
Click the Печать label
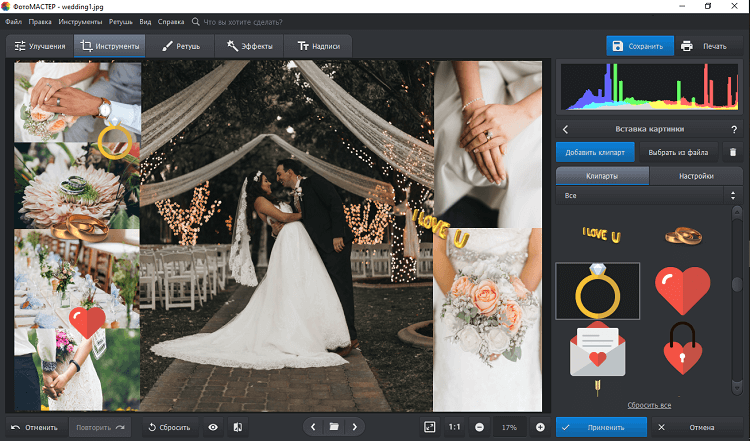(715, 46)
